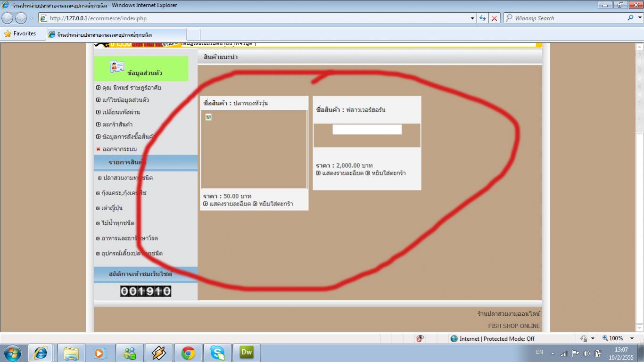The image size is (644, 362).
Task: Expand the address bar autocomplete dropdown
Action: (x=472, y=18)
